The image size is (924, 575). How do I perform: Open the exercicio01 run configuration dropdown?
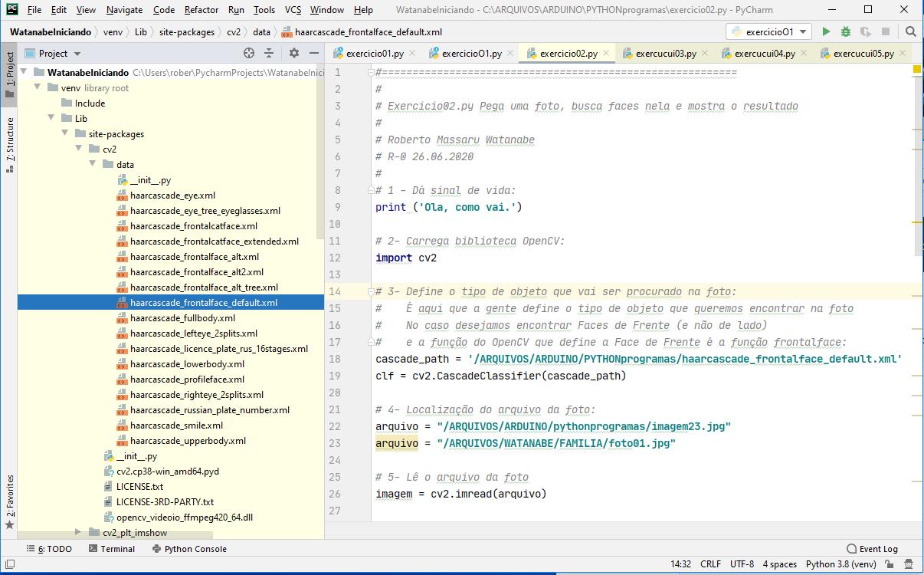tap(768, 32)
